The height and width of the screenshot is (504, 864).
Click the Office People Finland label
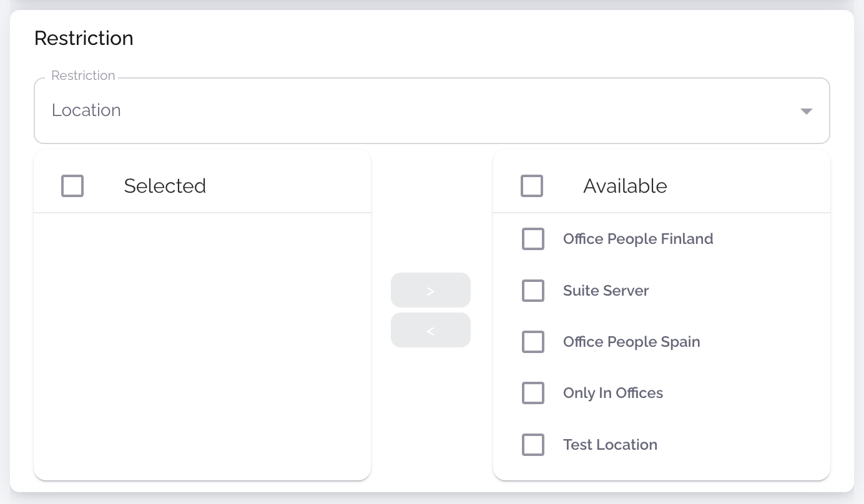pos(637,239)
